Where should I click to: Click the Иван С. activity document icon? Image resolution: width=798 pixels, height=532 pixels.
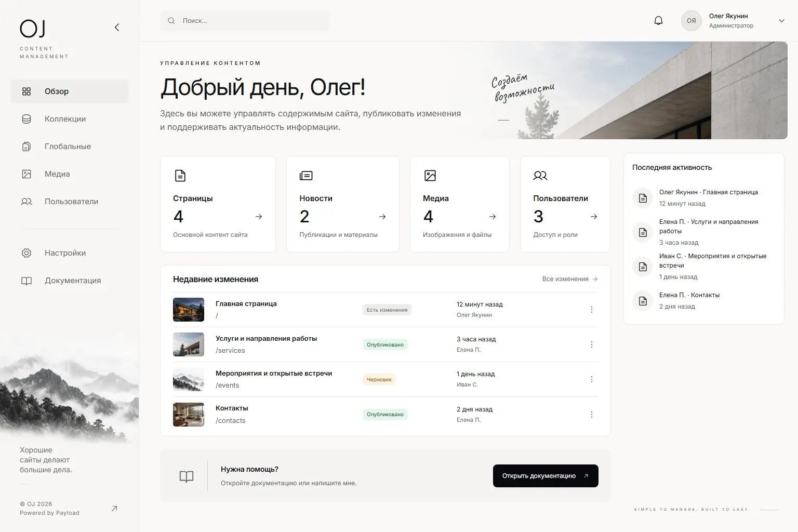coord(643,267)
